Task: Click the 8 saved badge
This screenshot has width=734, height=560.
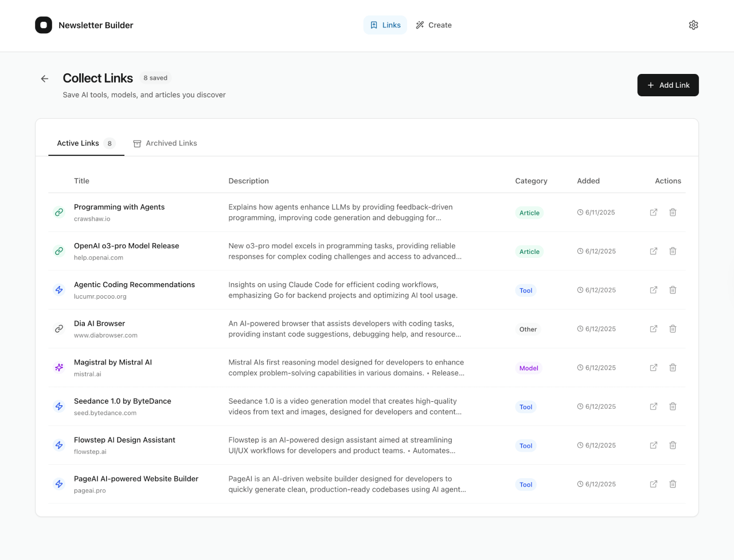Action: [155, 78]
